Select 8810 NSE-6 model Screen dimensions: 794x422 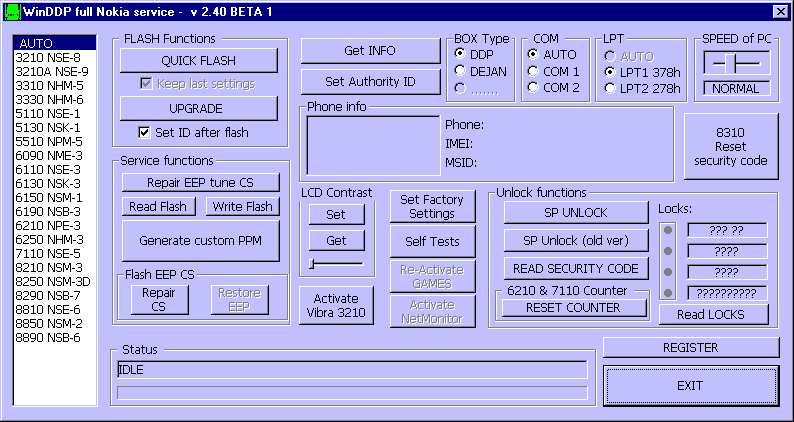click(x=55, y=309)
